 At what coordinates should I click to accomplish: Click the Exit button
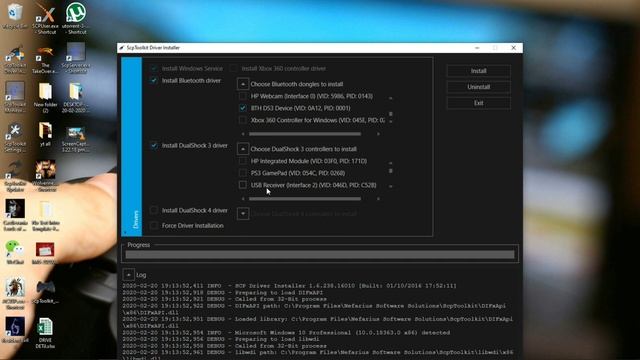point(478,103)
